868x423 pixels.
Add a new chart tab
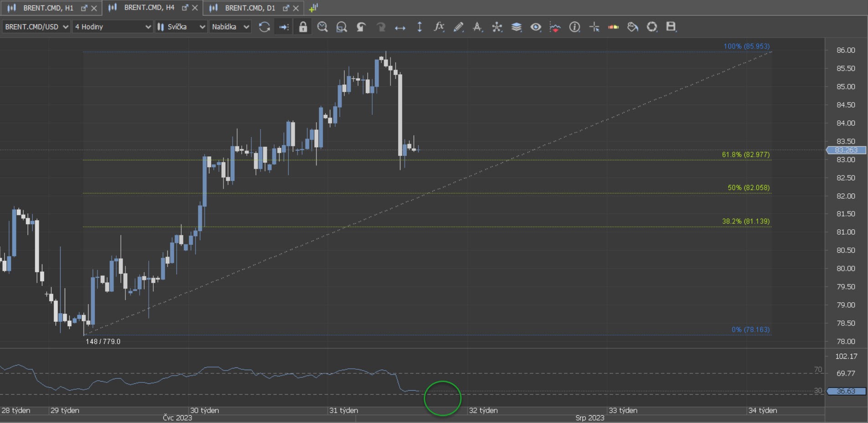[x=313, y=8]
